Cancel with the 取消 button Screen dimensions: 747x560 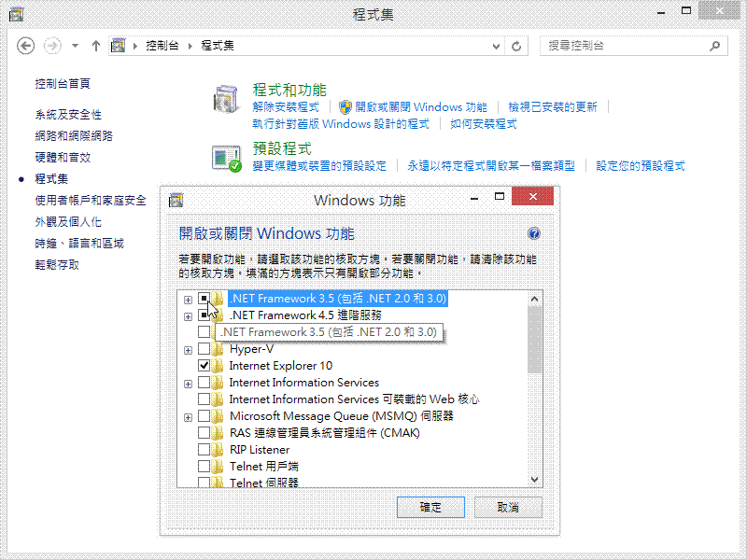click(508, 507)
